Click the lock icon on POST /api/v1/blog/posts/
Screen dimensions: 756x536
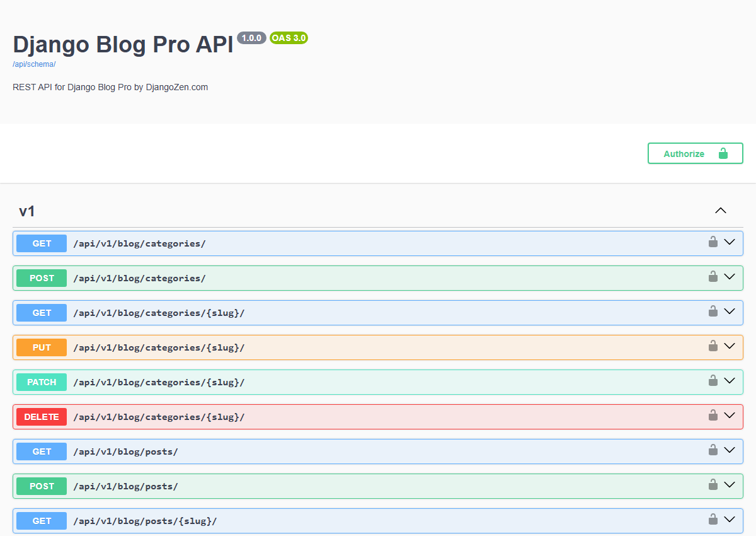pos(713,485)
